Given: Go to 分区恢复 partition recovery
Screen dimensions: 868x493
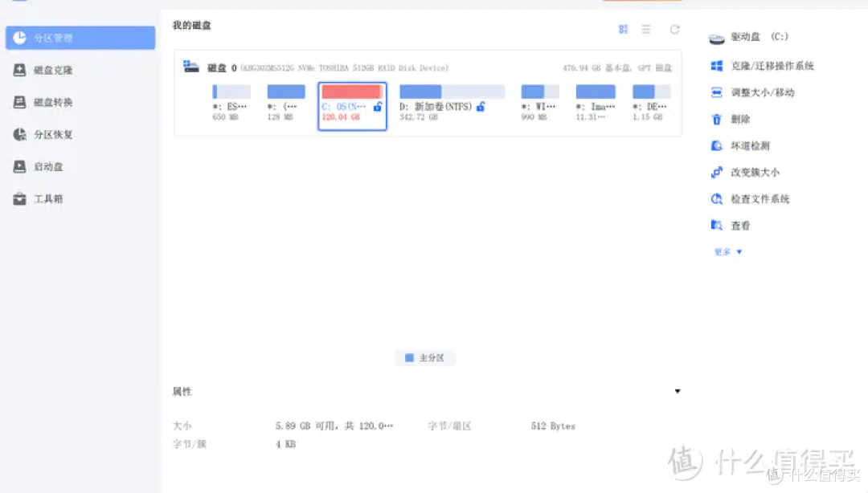Looking at the screenshot, I should pyautogui.click(x=53, y=135).
